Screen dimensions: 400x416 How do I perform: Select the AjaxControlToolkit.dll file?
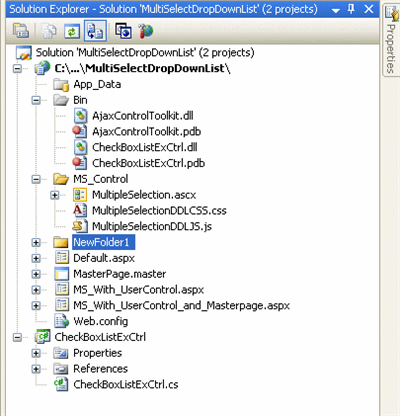point(143,116)
